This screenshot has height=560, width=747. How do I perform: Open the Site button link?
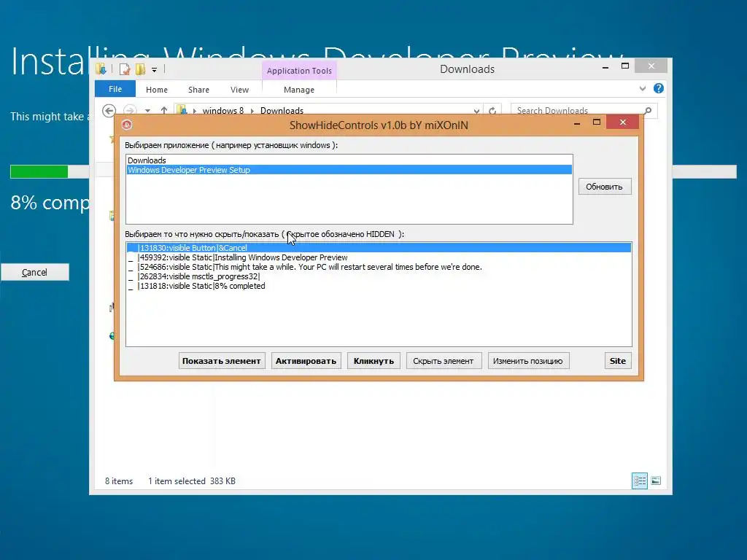pyautogui.click(x=618, y=361)
